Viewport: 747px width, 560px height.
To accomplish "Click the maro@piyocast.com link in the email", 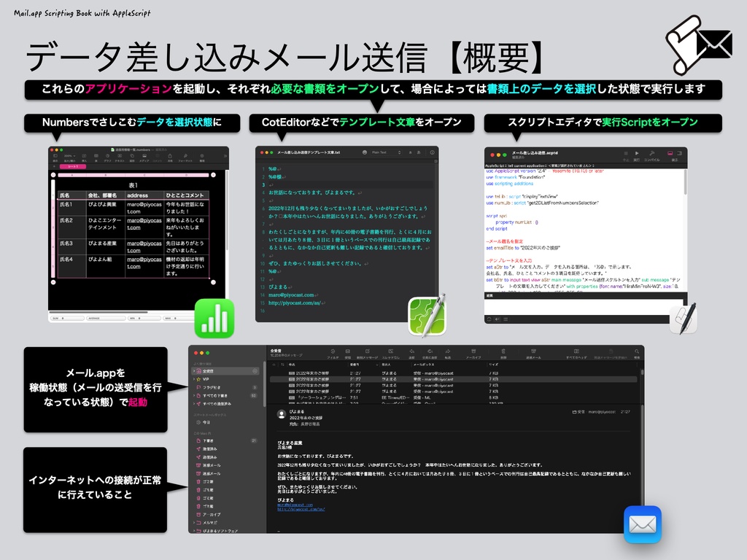I will point(294,505).
